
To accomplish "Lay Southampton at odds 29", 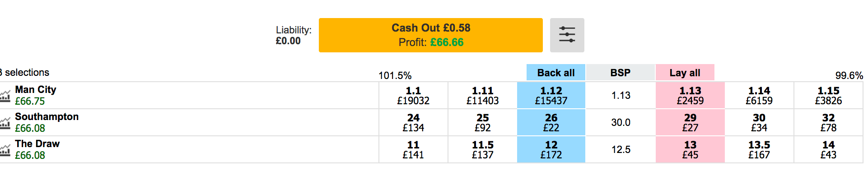I will [690, 122].
